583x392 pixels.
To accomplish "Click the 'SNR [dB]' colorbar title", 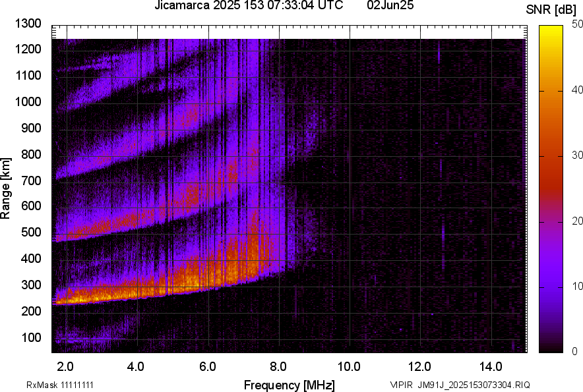I will pos(551,10).
